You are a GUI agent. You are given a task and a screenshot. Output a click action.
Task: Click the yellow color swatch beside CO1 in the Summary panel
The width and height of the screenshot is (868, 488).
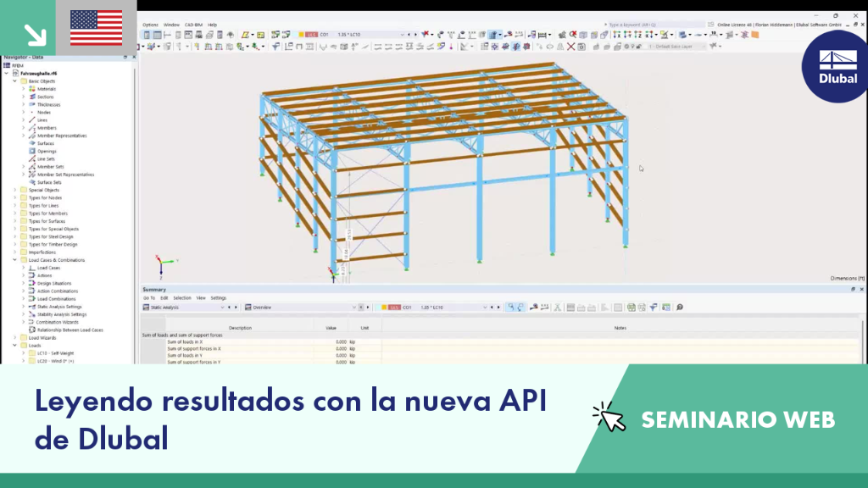384,308
